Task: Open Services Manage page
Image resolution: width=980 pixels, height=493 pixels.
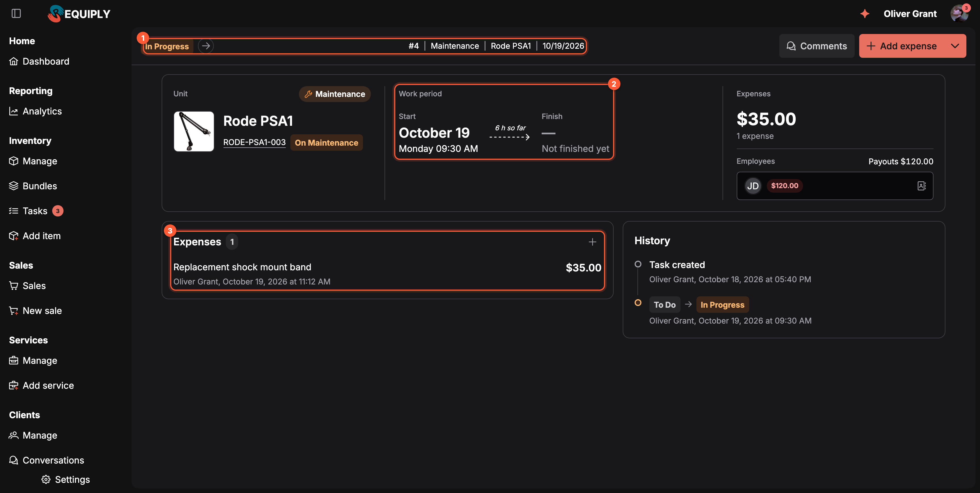Action: click(33, 360)
